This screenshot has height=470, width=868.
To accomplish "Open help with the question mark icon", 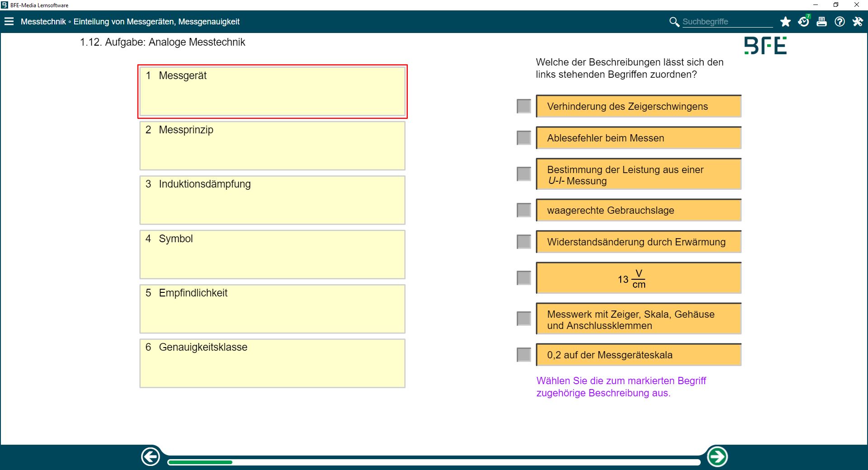I will click(840, 22).
